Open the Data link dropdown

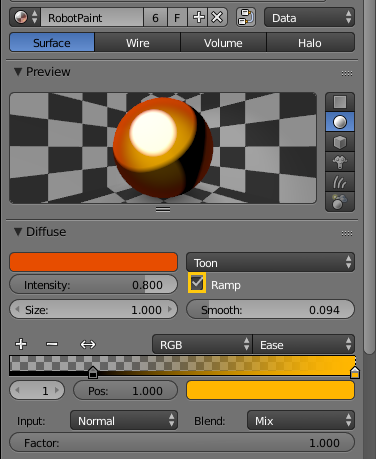[x=309, y=17]
